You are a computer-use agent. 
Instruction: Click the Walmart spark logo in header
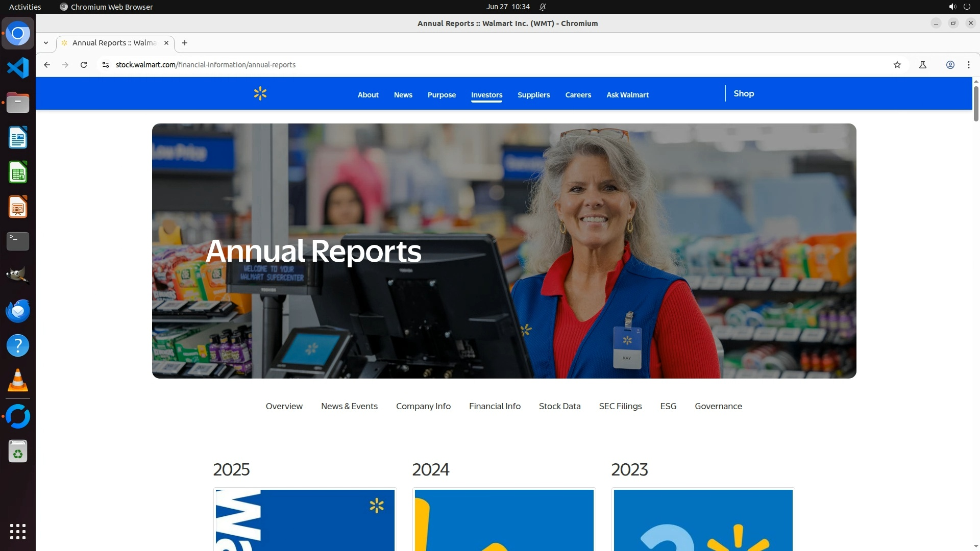tap(260, 94)
